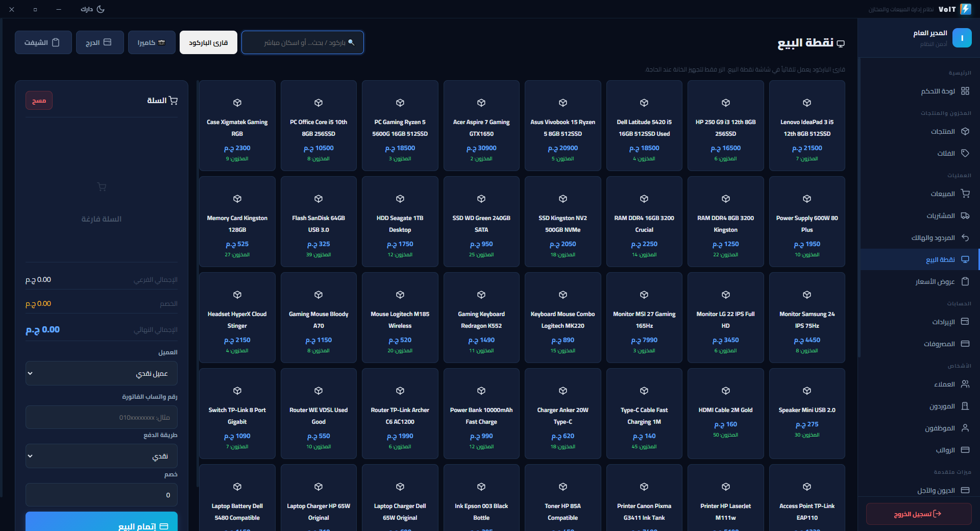Click the products (المنتجات) cube icon
980x531 pixels.
(965, 131)
